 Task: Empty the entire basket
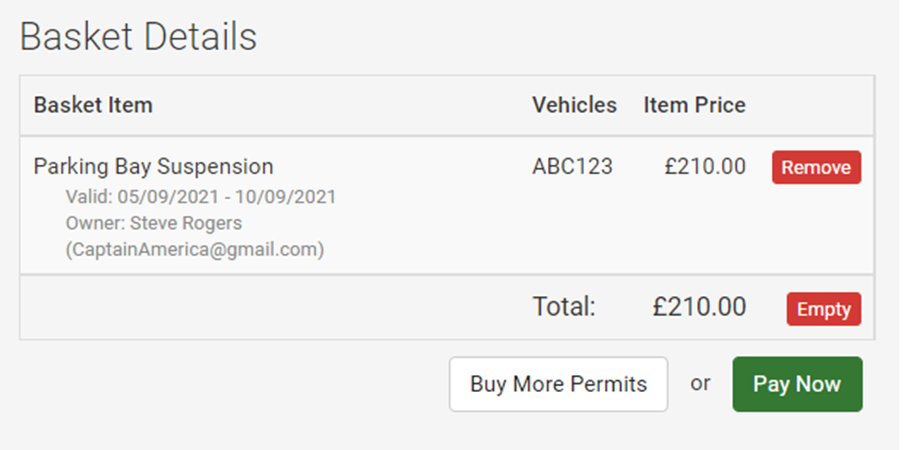click(824, 309)
